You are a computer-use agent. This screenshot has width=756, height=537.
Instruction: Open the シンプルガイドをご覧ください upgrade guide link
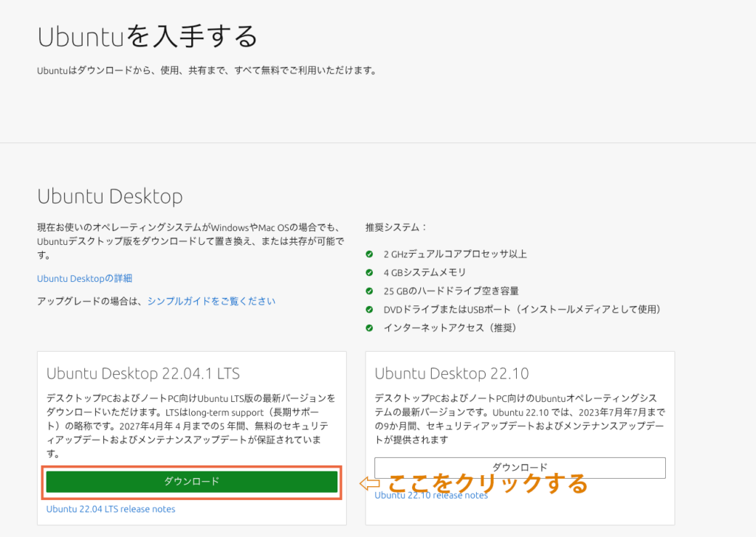[x=211, y=301]
